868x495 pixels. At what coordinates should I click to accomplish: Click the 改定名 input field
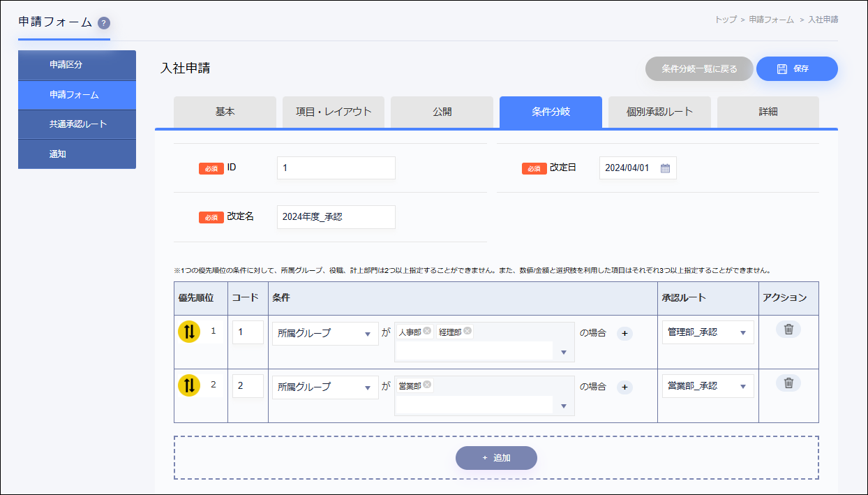tap(336, 217)
